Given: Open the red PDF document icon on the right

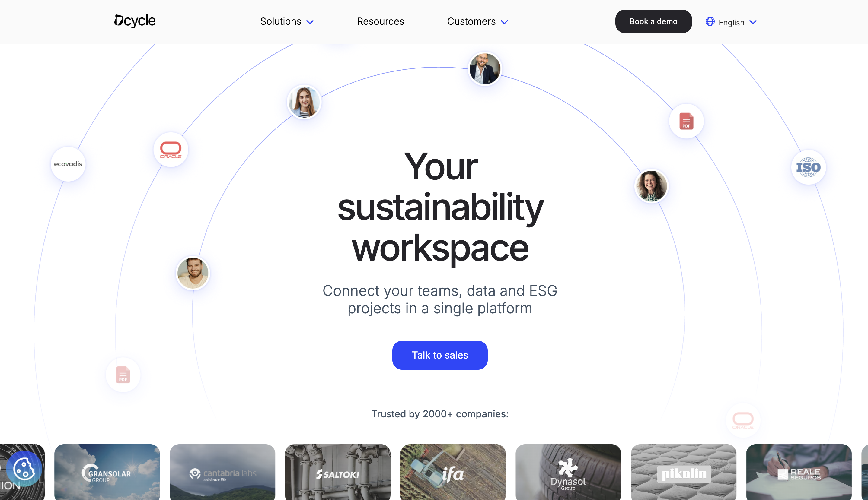Looking at the screenshot, I should tap(686, 121).
